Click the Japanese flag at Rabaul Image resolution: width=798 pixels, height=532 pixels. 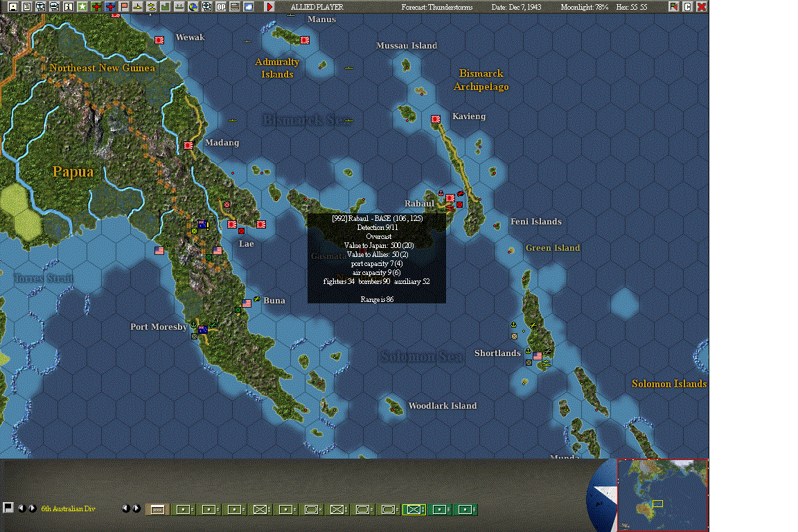click(450, 198)
